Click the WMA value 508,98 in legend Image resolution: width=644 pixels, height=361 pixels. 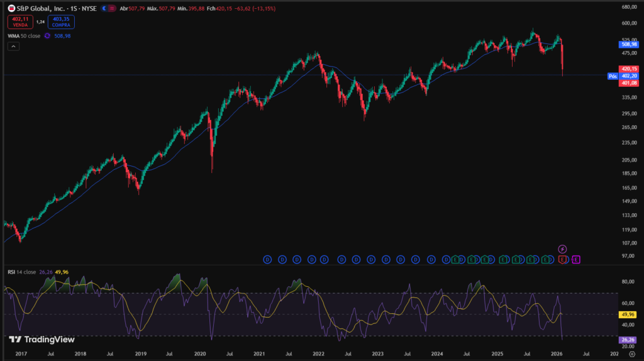(x=62, y=36)
